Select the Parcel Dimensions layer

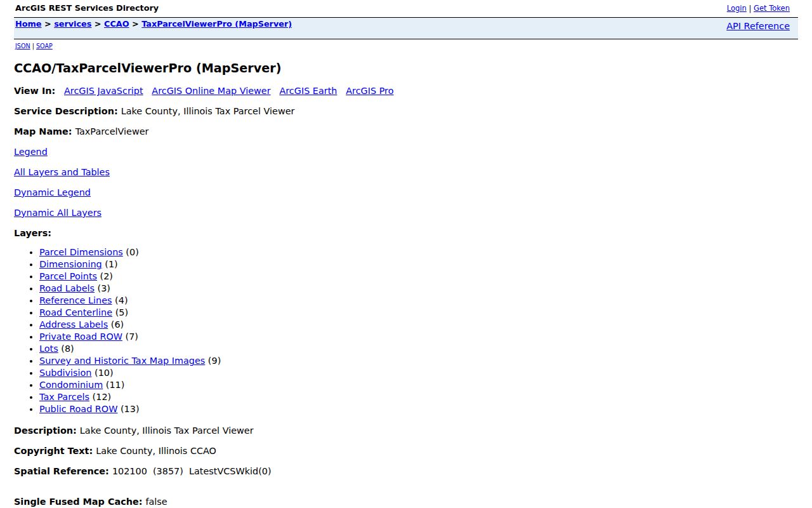coord(81,252)
